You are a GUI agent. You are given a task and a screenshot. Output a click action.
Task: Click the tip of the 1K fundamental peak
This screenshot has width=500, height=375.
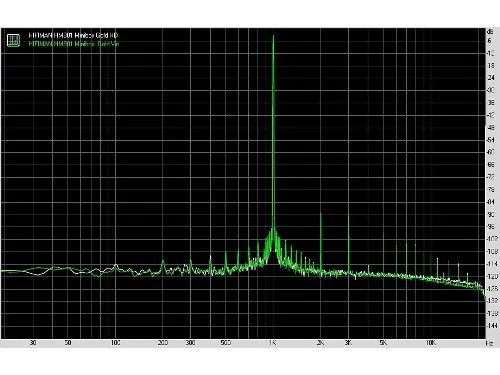pyautogui.click(x=273, y=36)
